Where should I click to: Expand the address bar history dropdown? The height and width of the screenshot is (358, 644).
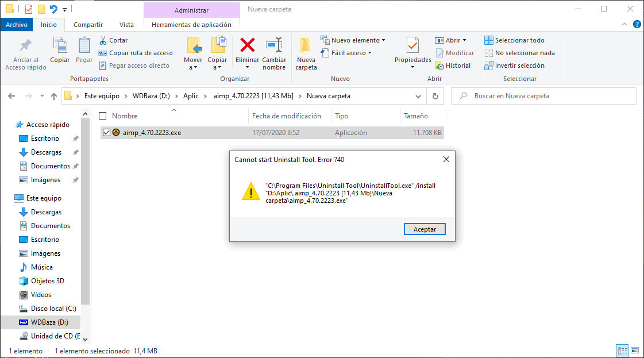[418, 96]
